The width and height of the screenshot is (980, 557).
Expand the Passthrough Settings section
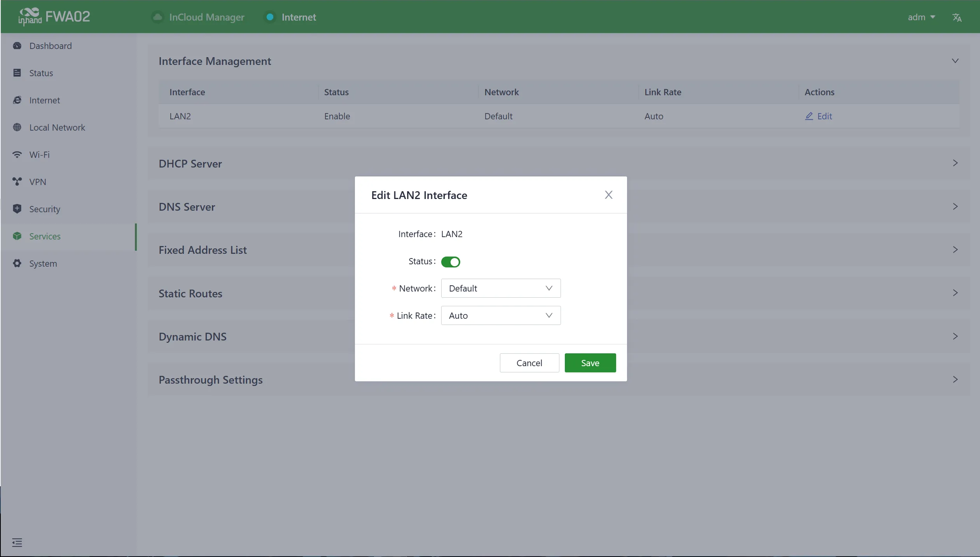(x=955, y=380)
